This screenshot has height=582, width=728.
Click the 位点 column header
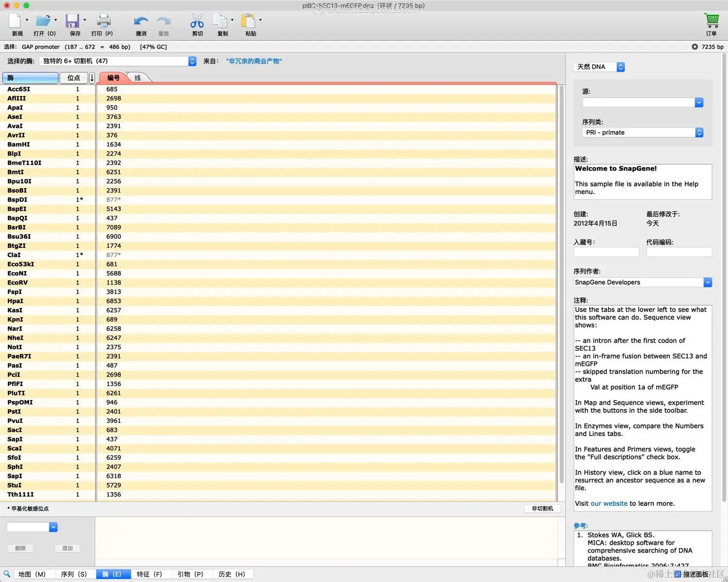pos(74,78)
